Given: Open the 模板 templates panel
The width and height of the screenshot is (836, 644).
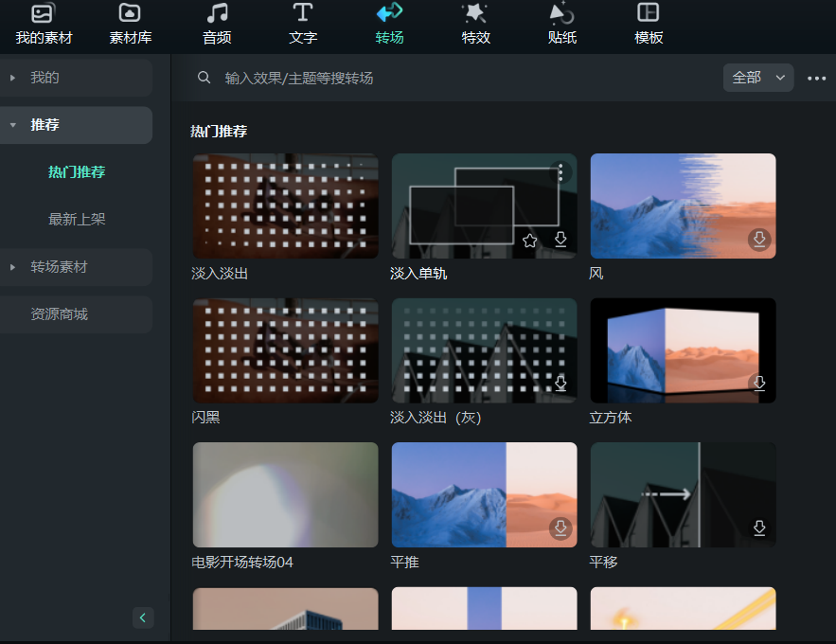Looking at the screenshot, I should pyautogui.click(x=649, y=26).
